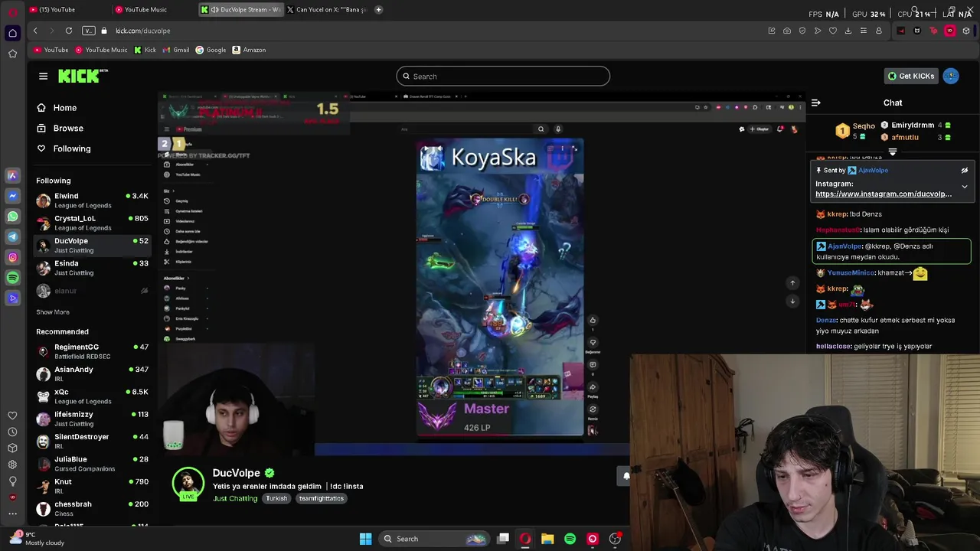Open the YouTube bookmark
This screenshot has width=980, height=551.
pyautogui.click(x=51, y=50)
